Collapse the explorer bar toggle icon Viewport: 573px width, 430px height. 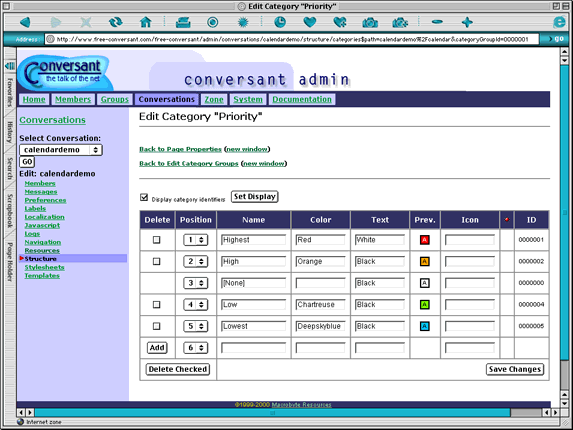(10, 66)
